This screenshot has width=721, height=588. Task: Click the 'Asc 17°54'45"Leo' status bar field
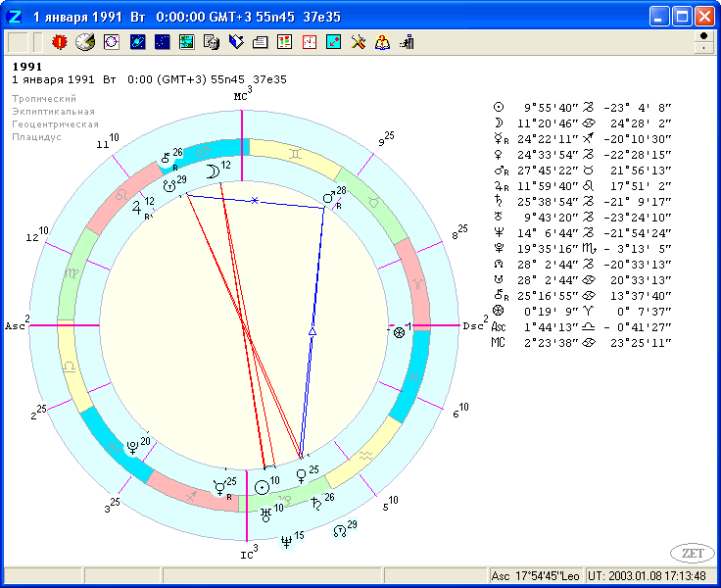click(535, 576)
